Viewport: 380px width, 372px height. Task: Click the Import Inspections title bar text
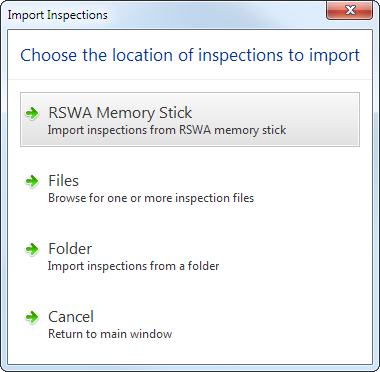[x=57, y=15]
